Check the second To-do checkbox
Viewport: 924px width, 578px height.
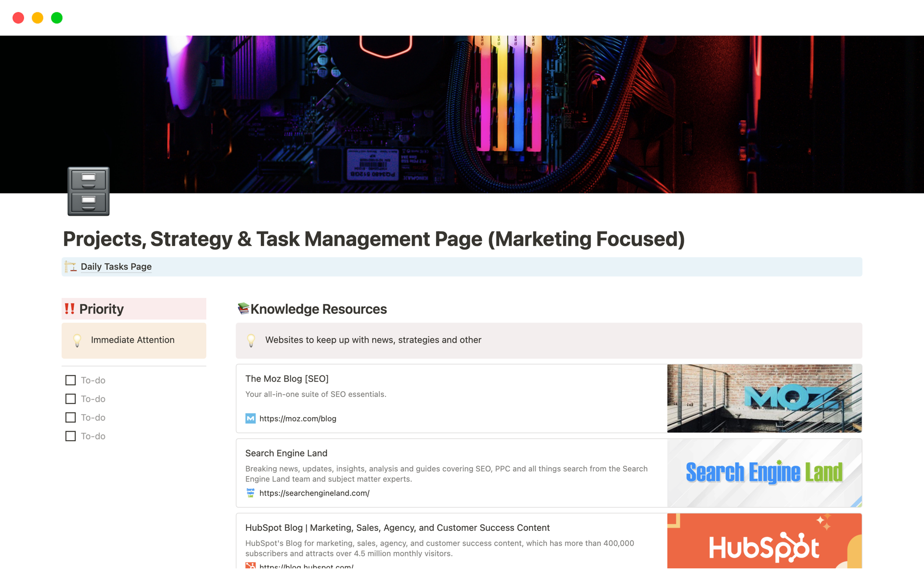pyautogui.click(x=70, y=399)
